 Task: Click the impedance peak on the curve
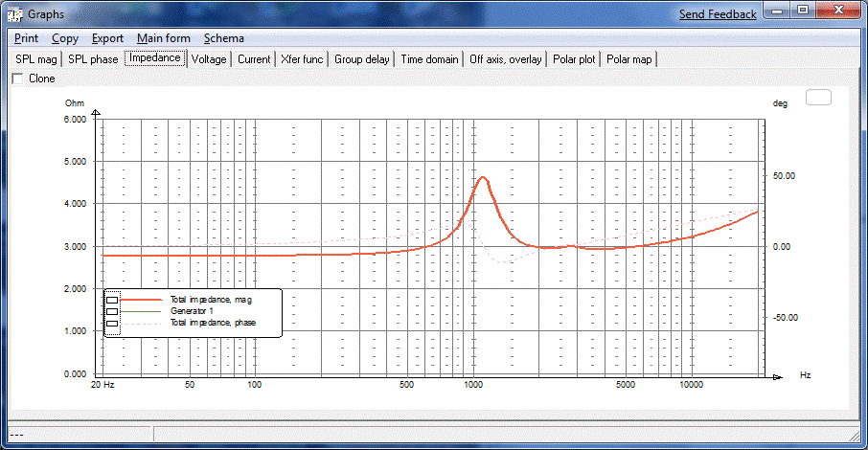tap(483, 177)
